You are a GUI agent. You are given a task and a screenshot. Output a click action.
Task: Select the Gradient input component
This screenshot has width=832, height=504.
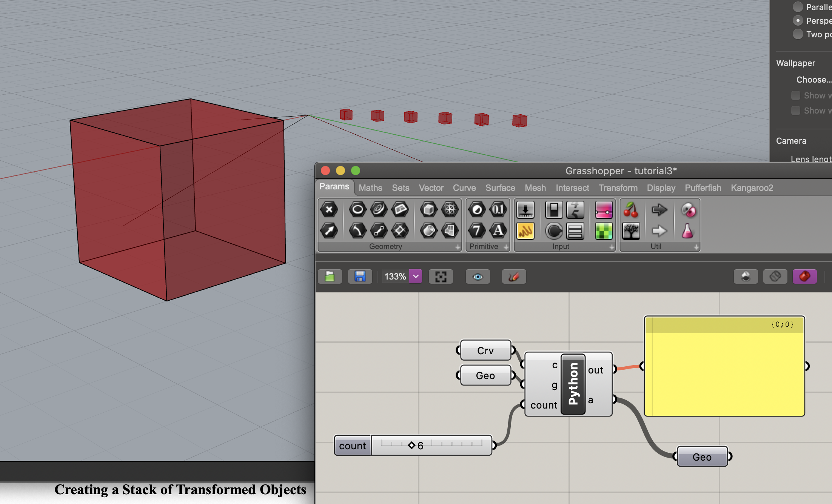[603, 210]
